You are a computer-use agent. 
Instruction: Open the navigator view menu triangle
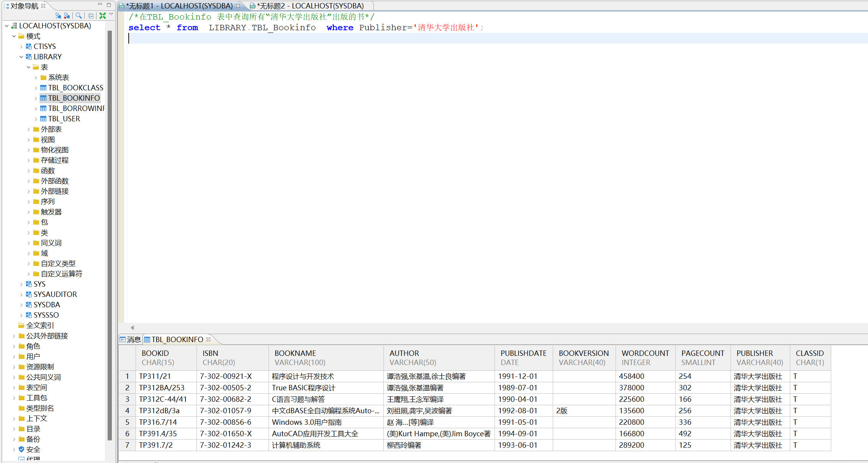111,15
